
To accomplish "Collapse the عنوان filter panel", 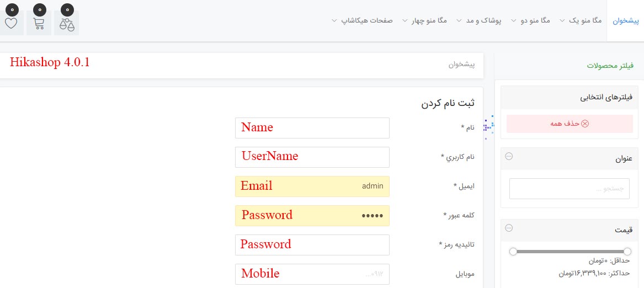I will coord(509,156).
